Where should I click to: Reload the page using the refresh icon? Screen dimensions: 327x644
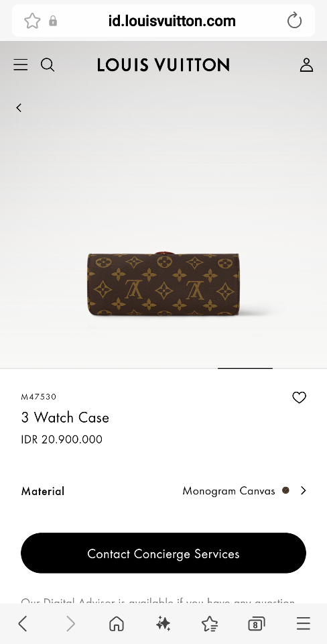click(x=294, y=21)
